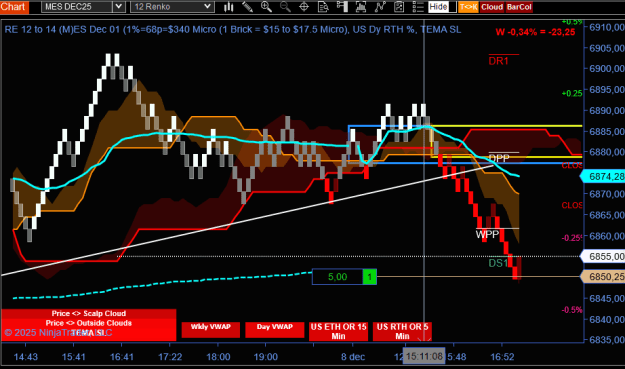
Task: Click the tan 6850,25 order price marker
Action: click(x=603, y=277)
